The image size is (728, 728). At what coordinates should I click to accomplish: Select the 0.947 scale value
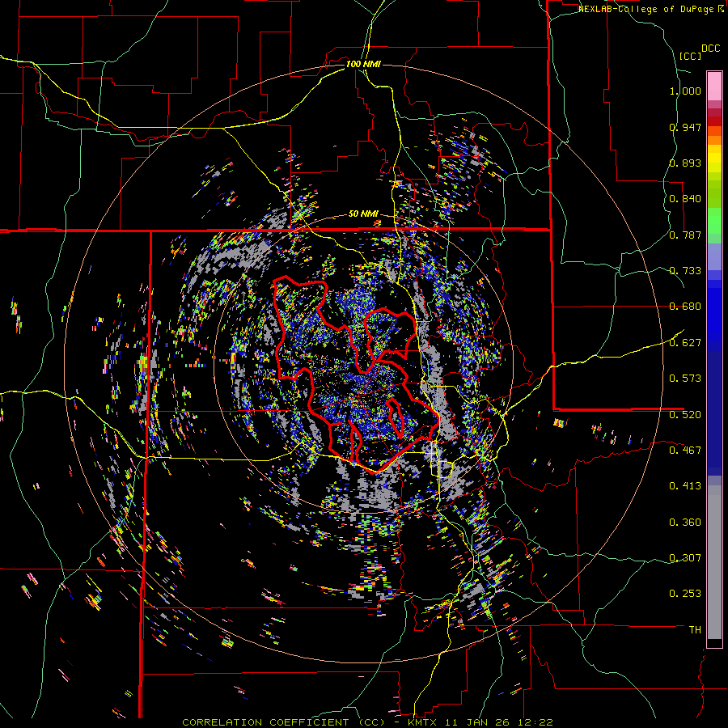[685, 127]
